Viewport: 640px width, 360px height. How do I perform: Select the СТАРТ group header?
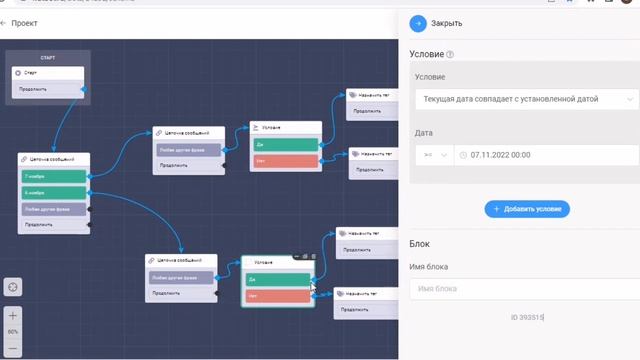(48, 58)
